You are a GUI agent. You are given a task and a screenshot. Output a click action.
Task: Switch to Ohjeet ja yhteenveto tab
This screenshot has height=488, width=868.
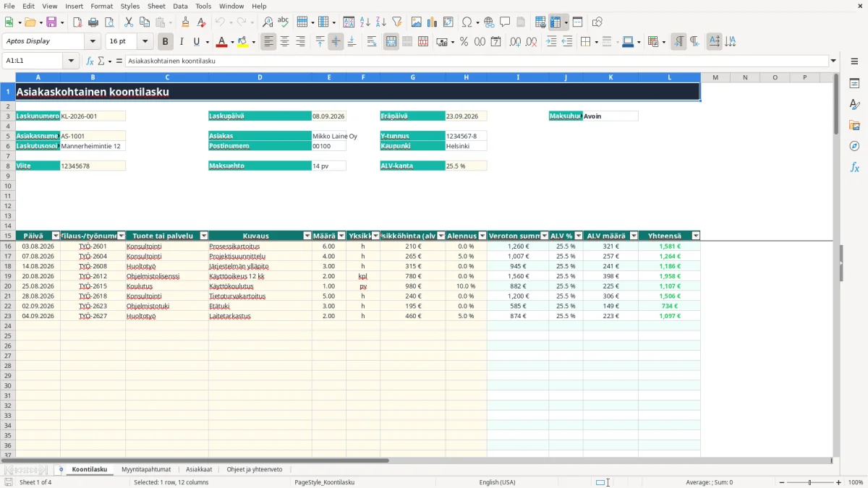(255, 469)
